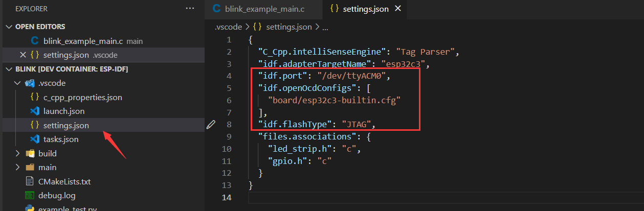This screenshot has width=644, height=211.
Task: Click the braces icon of c_cpp_properties.json
Action: pos(35,97)
